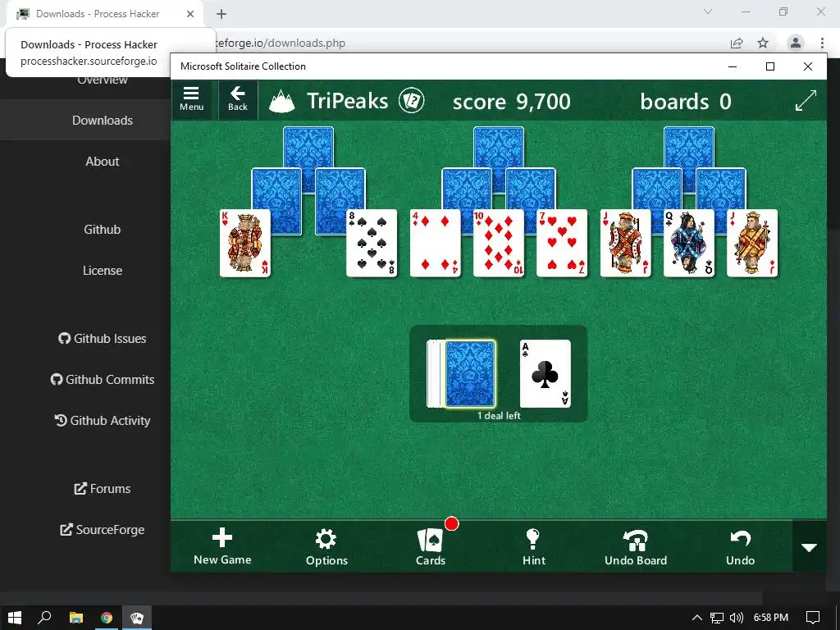Click the Ace of clubs waste card
The width and height of the screenshot is (840, 630).
[545, 373]
